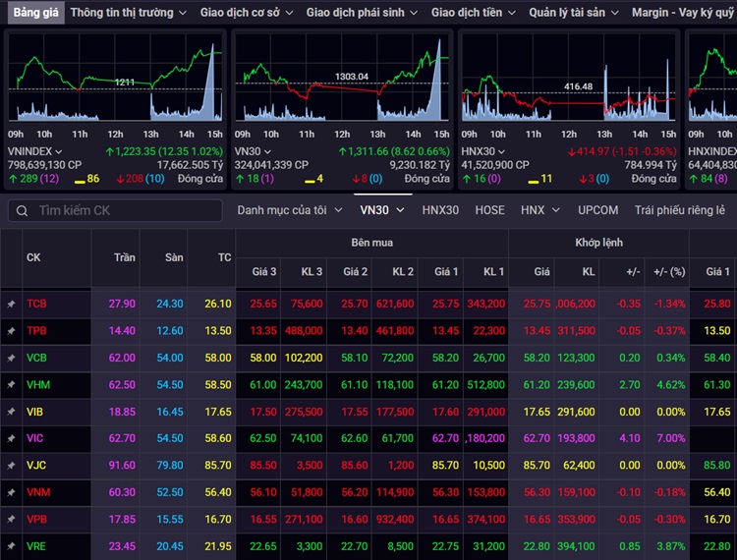Open the VHM ticker symbol
Image resolution: width=737 pixels, height=560 pixels.
coord(38,385)
